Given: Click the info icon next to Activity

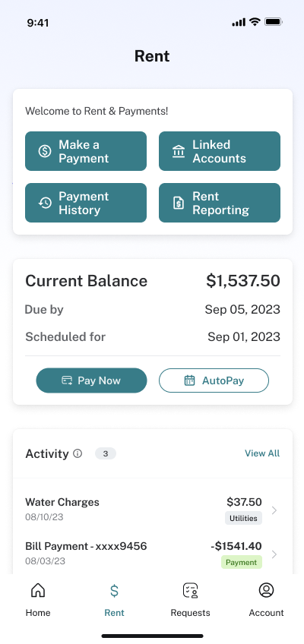Looking at the screenshot, I should pos(78,453).
